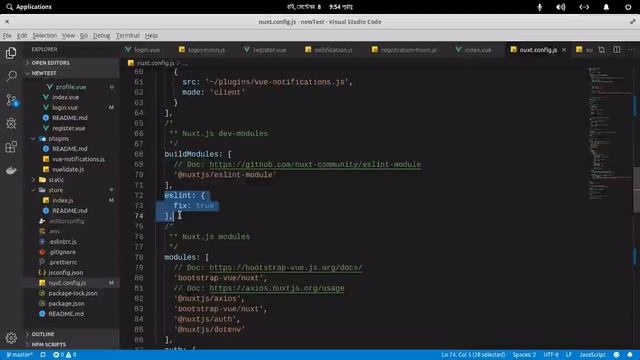Click the sync changes status bar icon
Image resolution: width=640 pixels, height=360 pixels.
(43, 355)
